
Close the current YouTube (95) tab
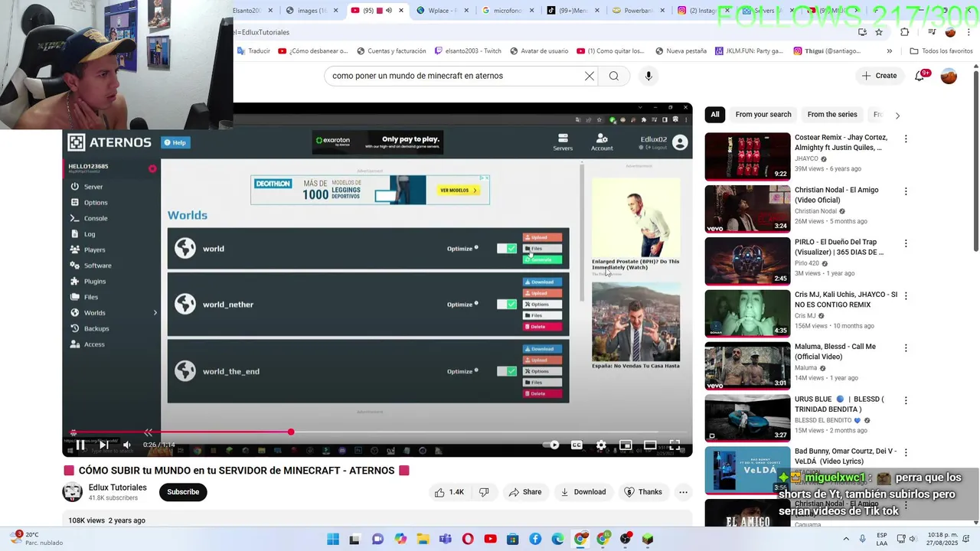point(401,11)
